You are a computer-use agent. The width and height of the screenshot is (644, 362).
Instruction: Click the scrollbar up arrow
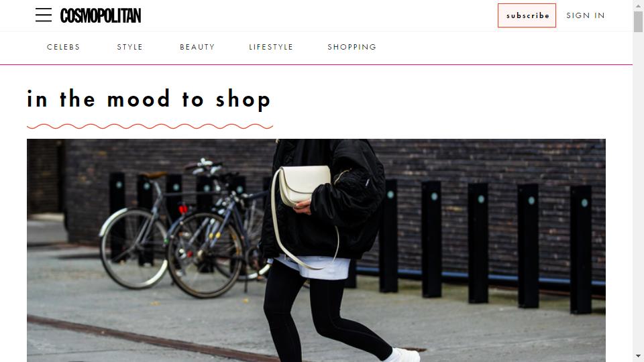[638, 5]
